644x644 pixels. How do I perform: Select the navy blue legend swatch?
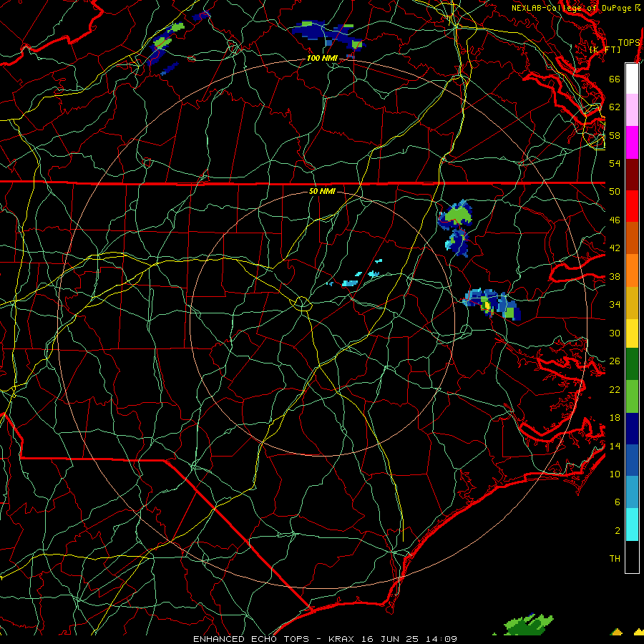point(632,429)
